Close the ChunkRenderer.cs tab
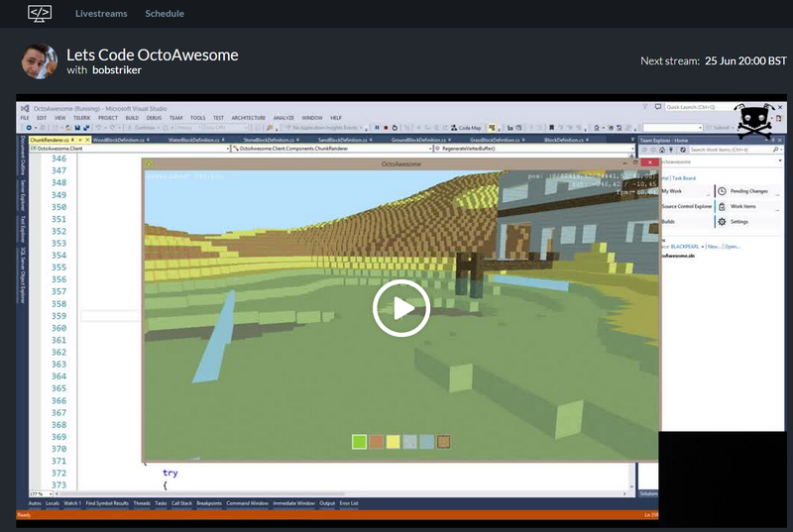The width and height of the screenshot is (793, 532). (87, 140)
